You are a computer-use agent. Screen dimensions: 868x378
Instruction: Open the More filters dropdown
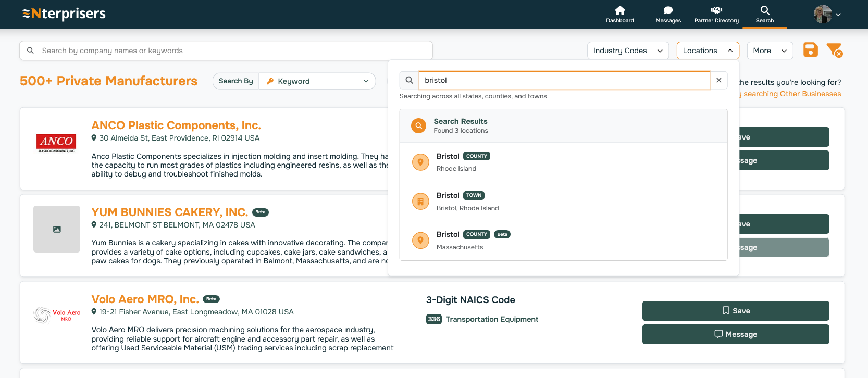[x=770, y=51]
